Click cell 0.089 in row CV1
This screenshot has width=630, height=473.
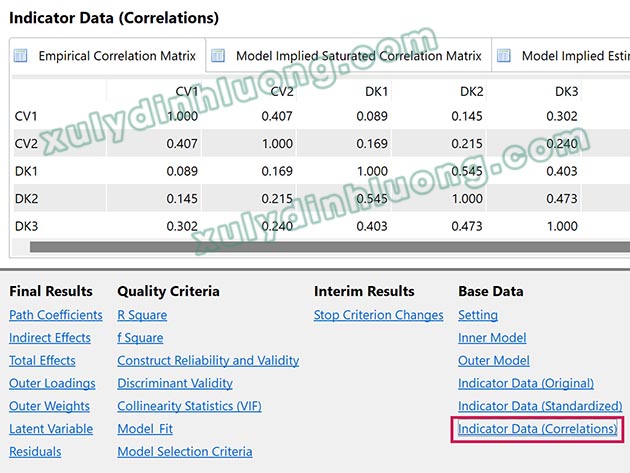coord(372,117)
